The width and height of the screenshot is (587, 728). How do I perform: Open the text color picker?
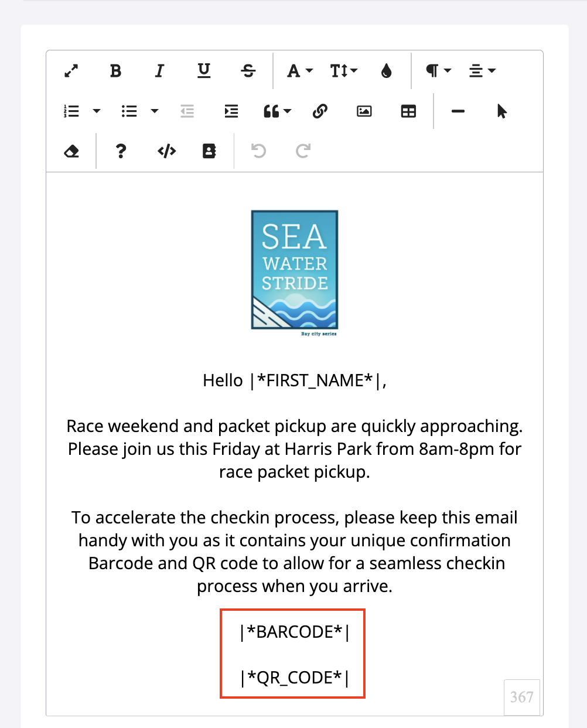(x=386, y=71)
